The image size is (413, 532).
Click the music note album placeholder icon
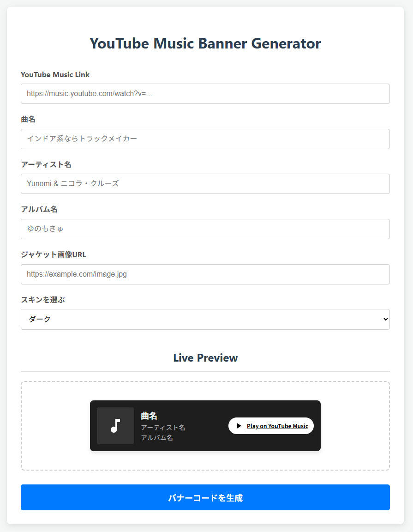point(115,426)
